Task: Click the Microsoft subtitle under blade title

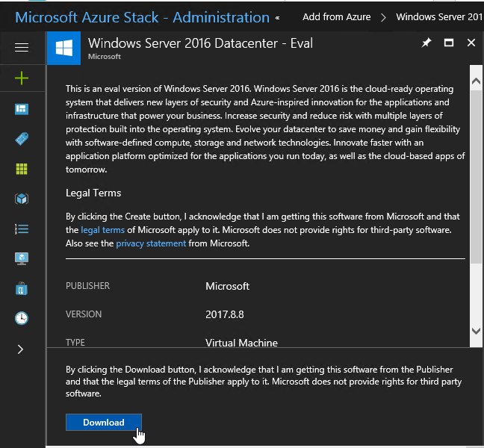Action: coord(105,57)
